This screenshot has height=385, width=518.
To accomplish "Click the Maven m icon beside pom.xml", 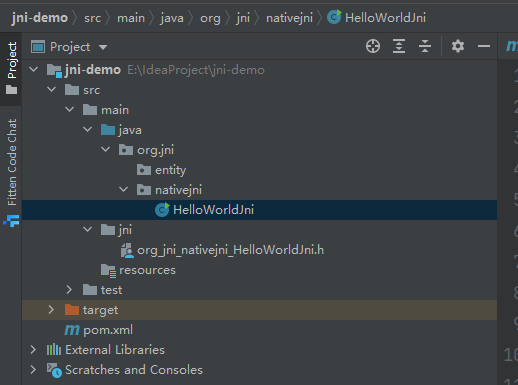I will point(72,330).
